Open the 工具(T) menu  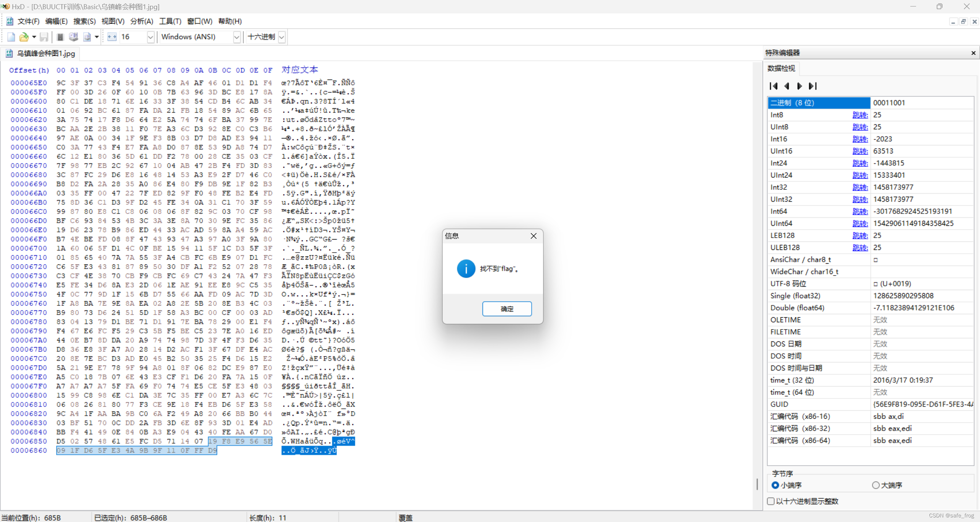click(170, 21)
